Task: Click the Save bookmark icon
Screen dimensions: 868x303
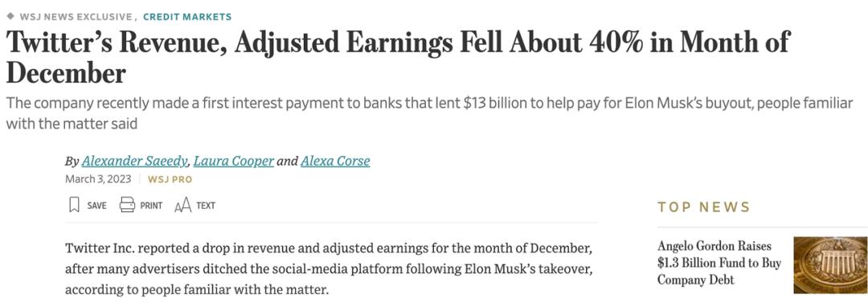Action: pos(74,205)
